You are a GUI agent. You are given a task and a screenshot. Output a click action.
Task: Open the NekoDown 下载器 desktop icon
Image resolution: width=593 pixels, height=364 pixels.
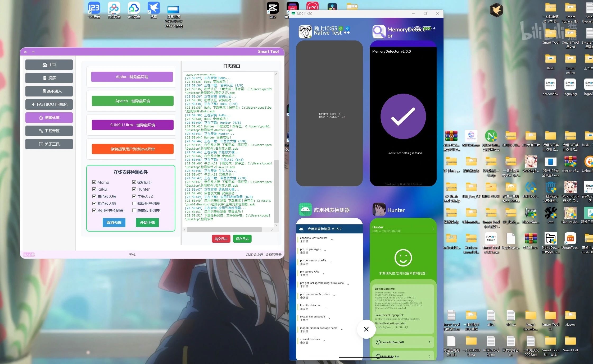(550, 243)
